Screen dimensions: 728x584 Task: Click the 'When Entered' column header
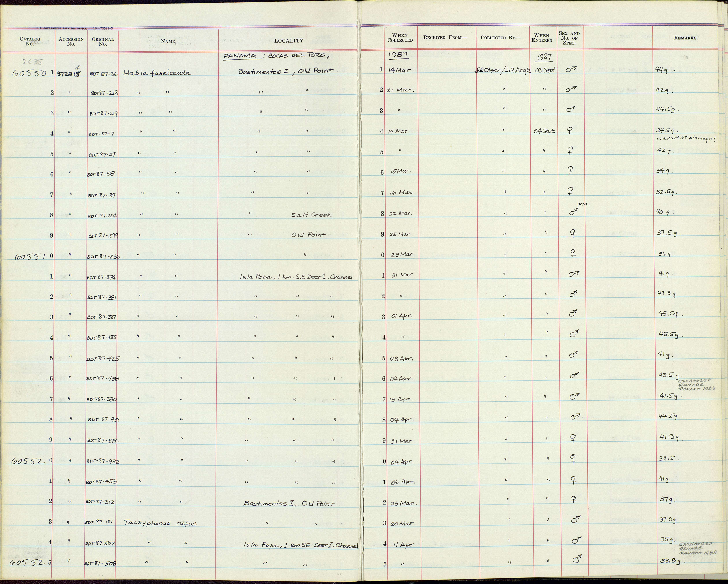pyautogui.click(x=542, y=38)
